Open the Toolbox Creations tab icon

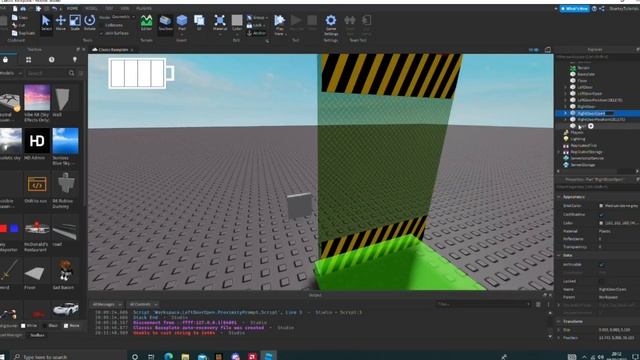click(x=75, y=60)
